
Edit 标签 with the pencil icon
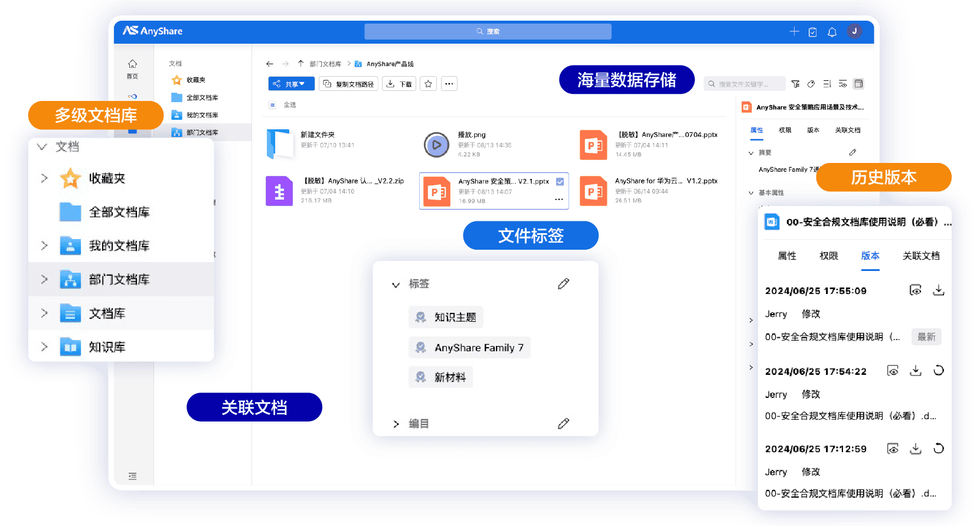pos(564,284)
